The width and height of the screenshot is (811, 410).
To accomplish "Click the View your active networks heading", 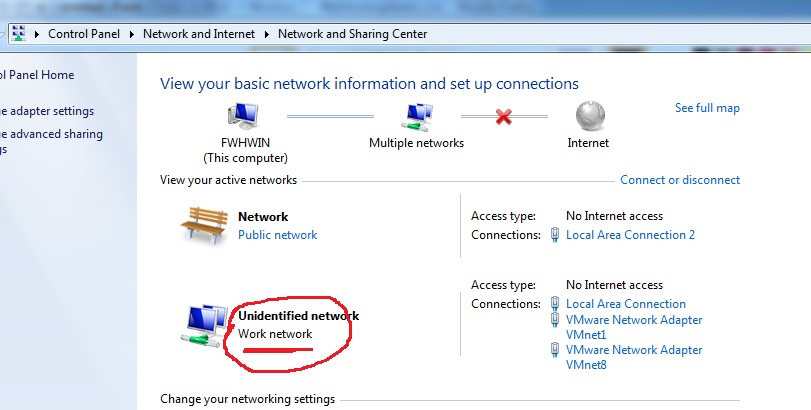I will 229,180.
